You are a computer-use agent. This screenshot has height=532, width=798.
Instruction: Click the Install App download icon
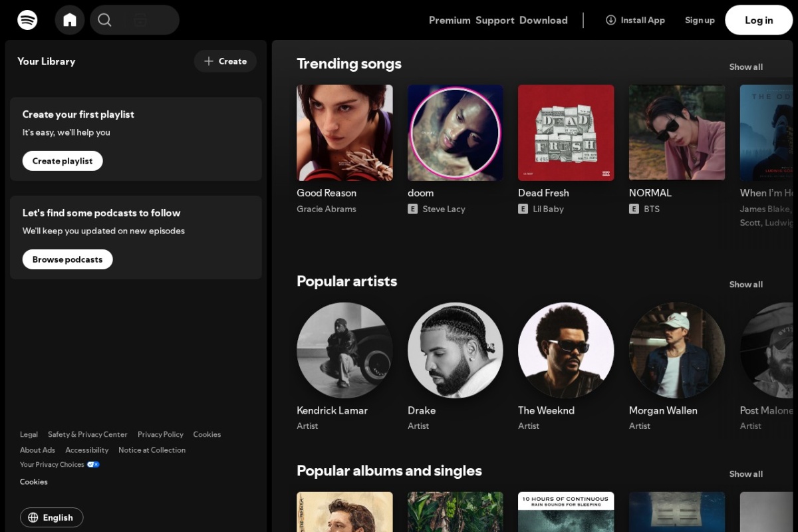[610, 20]
